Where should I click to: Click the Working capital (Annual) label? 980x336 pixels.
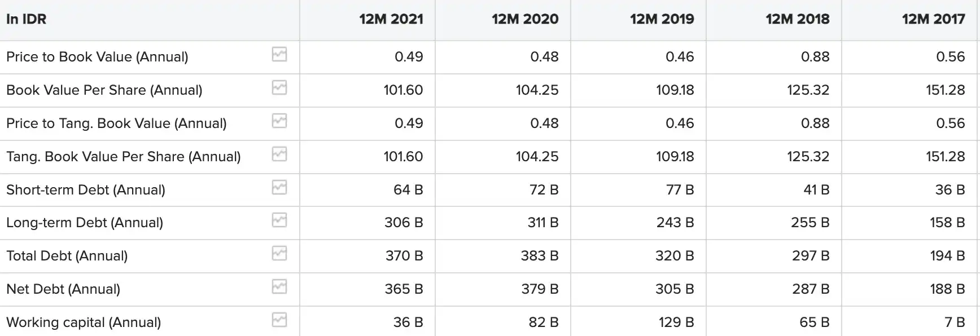pyautogui.click(x=84, y=322)
